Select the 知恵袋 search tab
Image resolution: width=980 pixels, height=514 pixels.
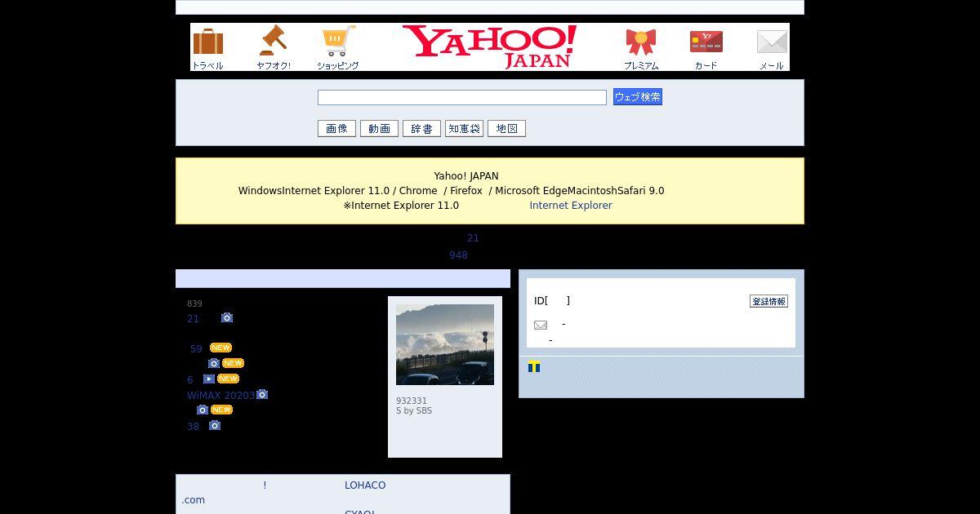(464, 128)
